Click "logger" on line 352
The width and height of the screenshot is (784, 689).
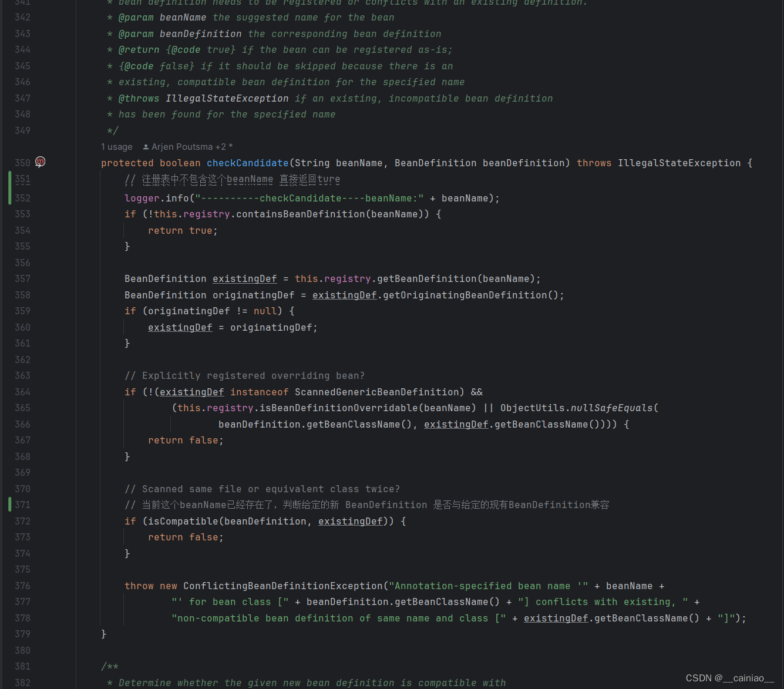point(142,199)
